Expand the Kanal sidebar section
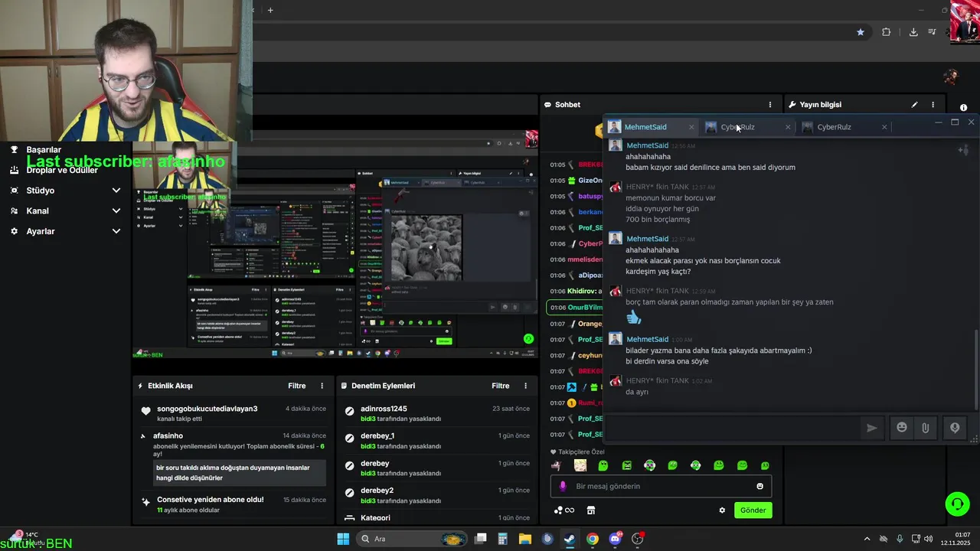Screen dimensions: 980x551 click(116, 211)
